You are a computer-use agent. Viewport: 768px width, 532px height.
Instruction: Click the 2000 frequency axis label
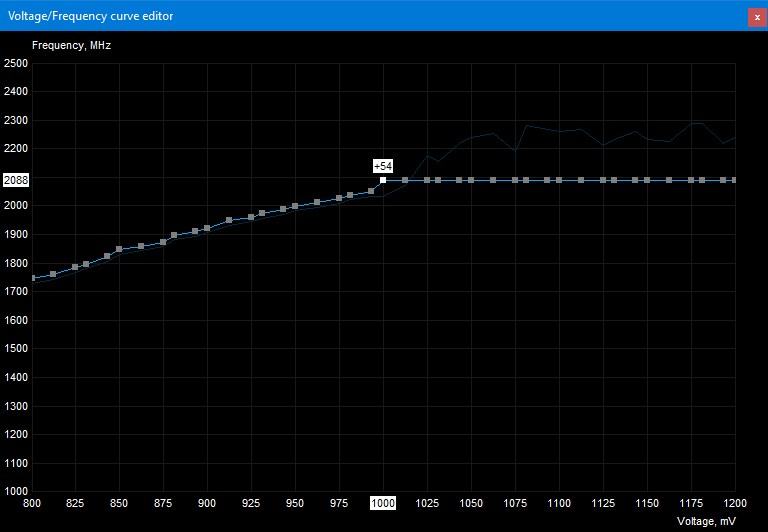(16, 206)
